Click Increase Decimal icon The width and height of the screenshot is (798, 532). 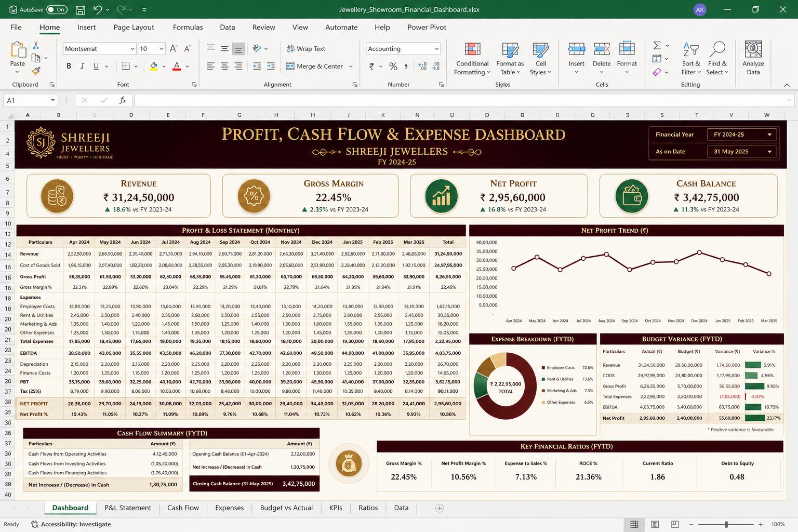tap(422, 66)
